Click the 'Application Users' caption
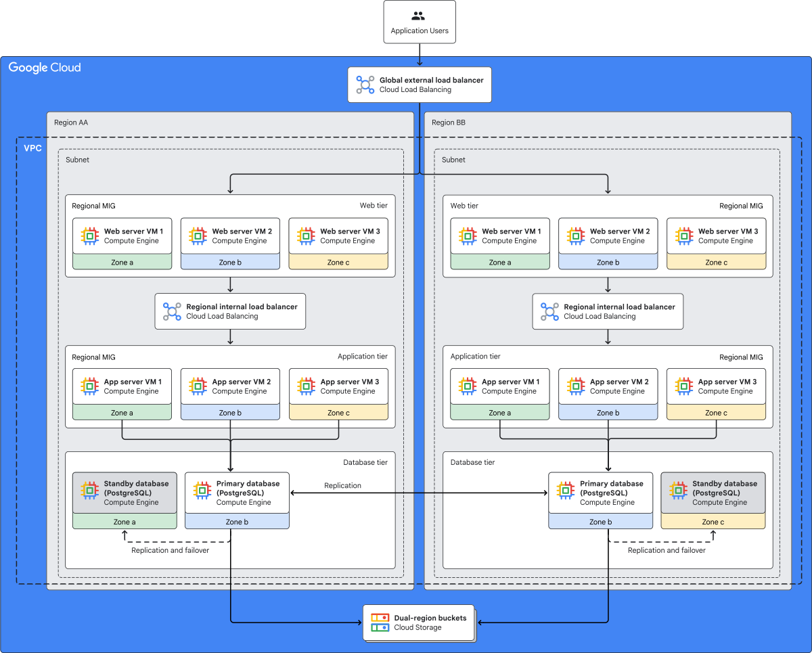The height and width of the screenshot is (653, 812). pyautogui.click(x=420, y=31)
